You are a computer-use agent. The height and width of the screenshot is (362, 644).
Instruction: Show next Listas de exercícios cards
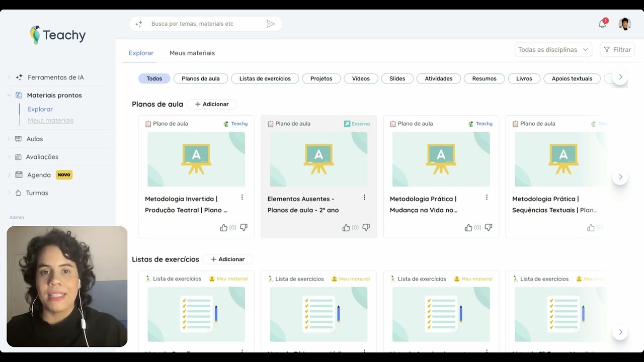[620, 332]
